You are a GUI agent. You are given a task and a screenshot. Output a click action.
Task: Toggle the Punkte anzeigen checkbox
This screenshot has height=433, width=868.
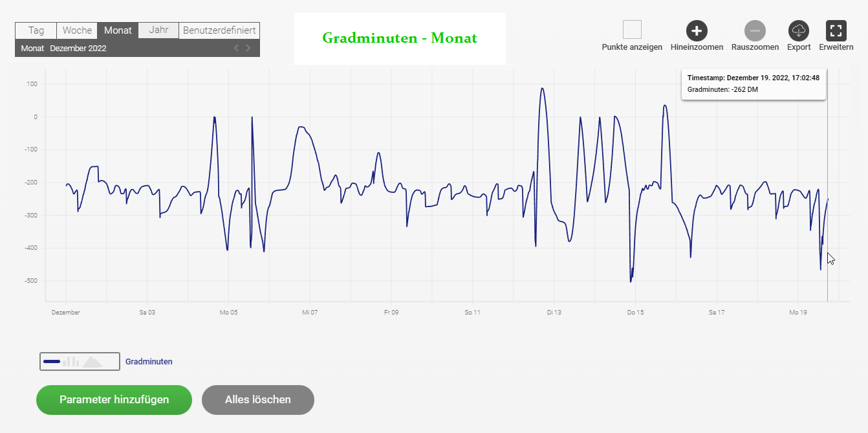click(x=632, y=30)
